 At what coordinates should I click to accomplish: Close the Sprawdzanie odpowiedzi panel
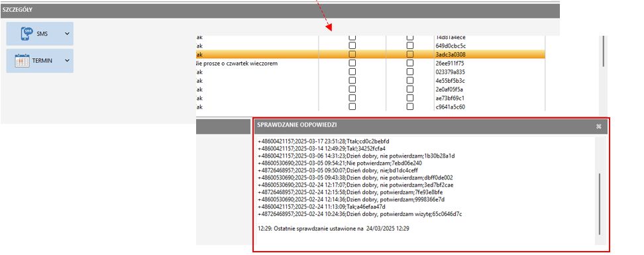(598, 127)
